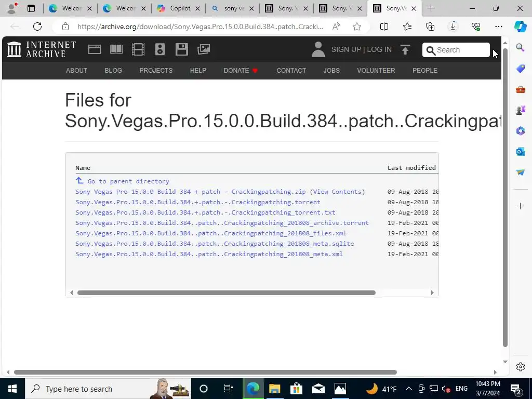Open the sidebar Games chess icon

coord(520,110)
